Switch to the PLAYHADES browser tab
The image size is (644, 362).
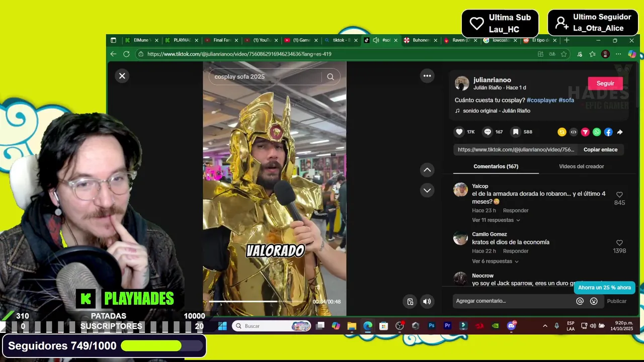coord(181,40)
